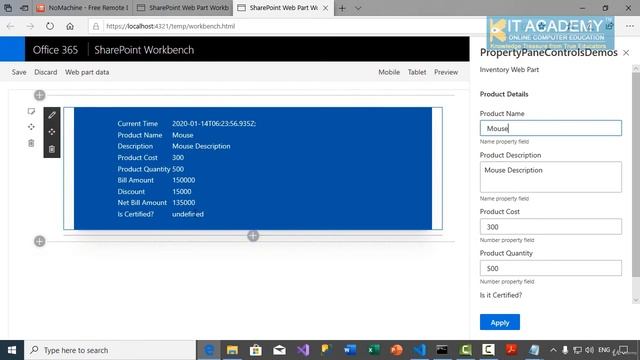The height and width of the screenshot is (360, 640).
Task: Click the set tabs aside icon
Action: click(x=24, y=8)
